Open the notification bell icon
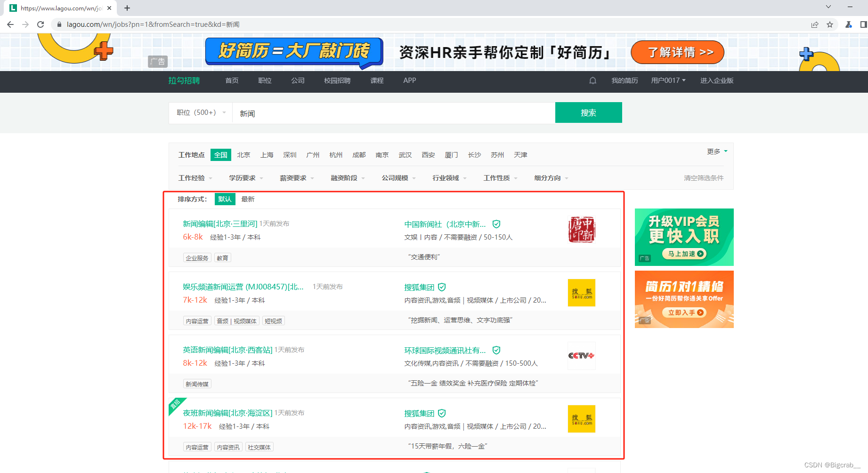Screen dimensions: 868x473 [x=592, y=80]
